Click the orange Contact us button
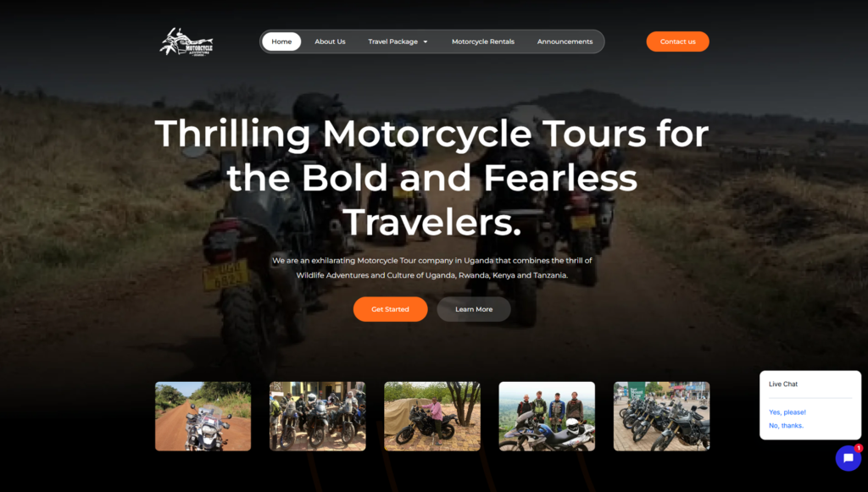This screenshot has width=868, height=492. tap(677, 41)
